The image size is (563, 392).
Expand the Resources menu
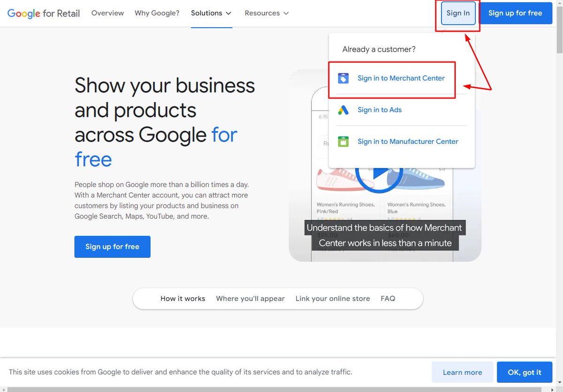coord(266,13)
